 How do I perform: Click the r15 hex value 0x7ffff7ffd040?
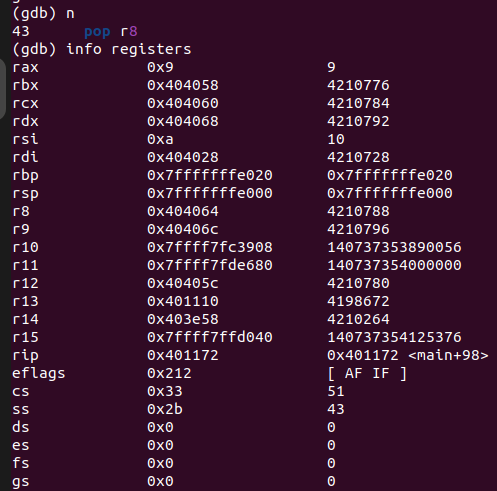point(210,337)
